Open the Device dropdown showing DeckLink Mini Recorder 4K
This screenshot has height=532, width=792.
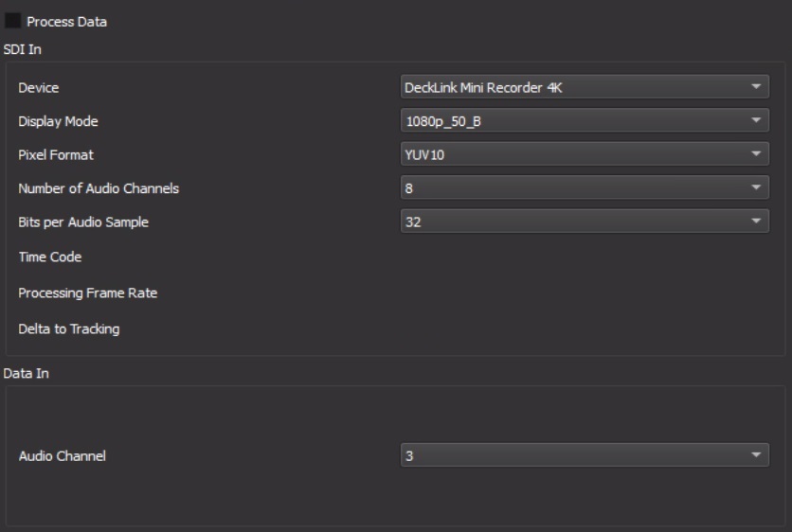[x=584, y=88]
